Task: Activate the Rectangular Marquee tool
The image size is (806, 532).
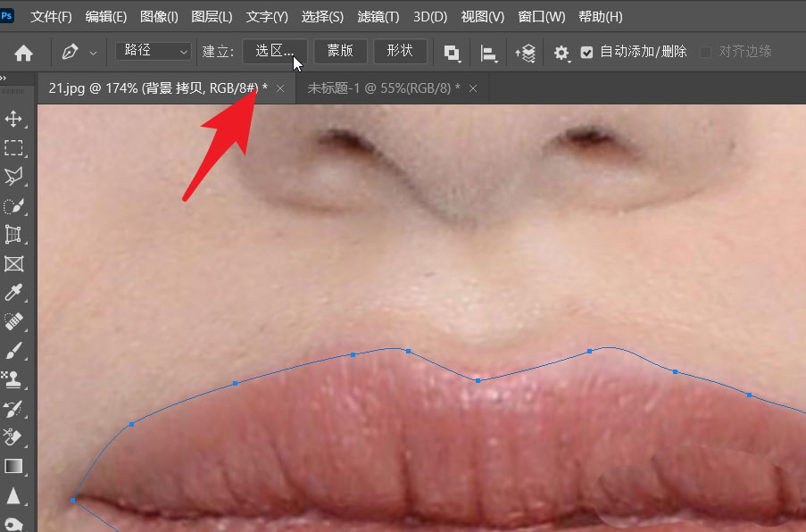Action: pyautogui.click(x=13, y=148)
